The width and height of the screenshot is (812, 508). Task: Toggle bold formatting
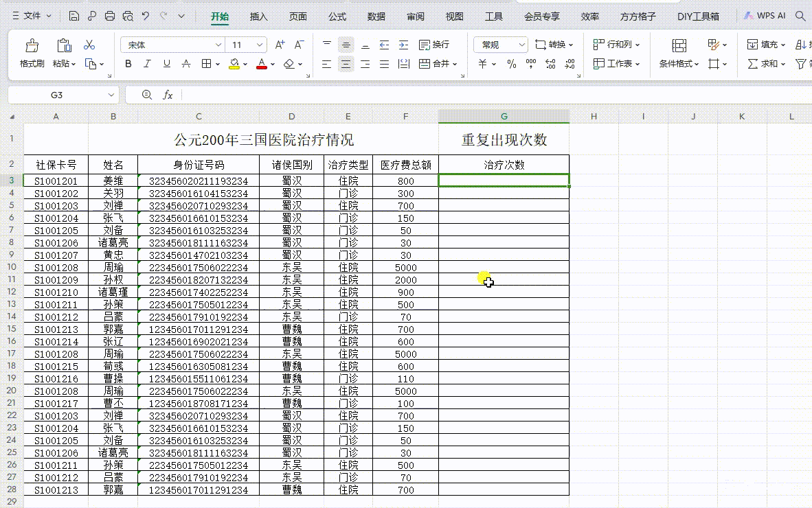pyautogui.click(x=128, y=64)
